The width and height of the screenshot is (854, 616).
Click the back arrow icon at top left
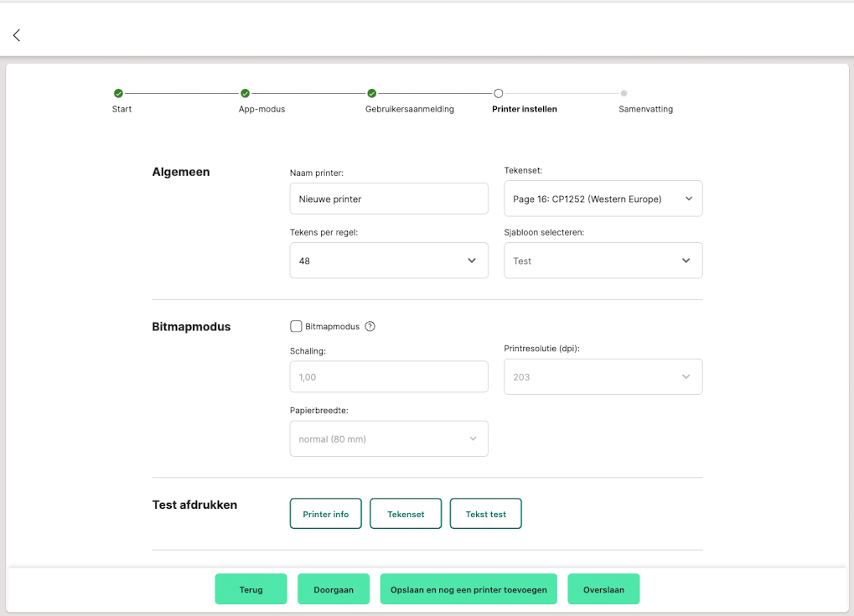coord(17,35)
